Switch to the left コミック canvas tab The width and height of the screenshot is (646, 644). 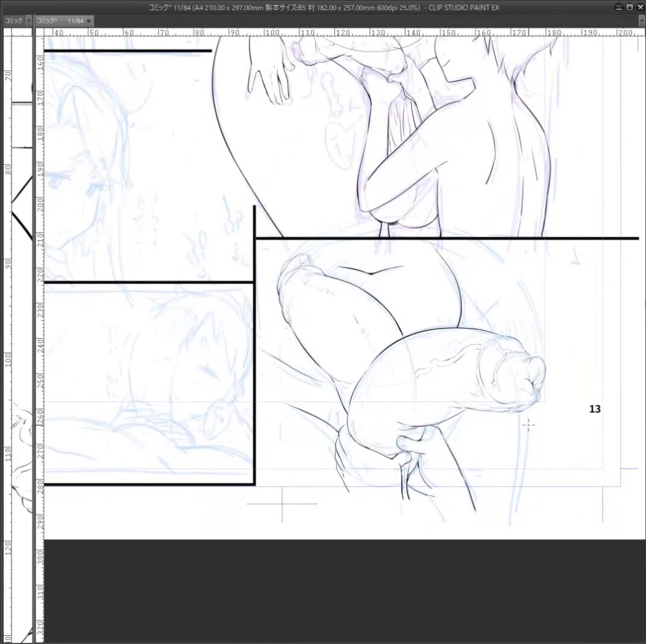pyautogui.click(x=14, y=21)
